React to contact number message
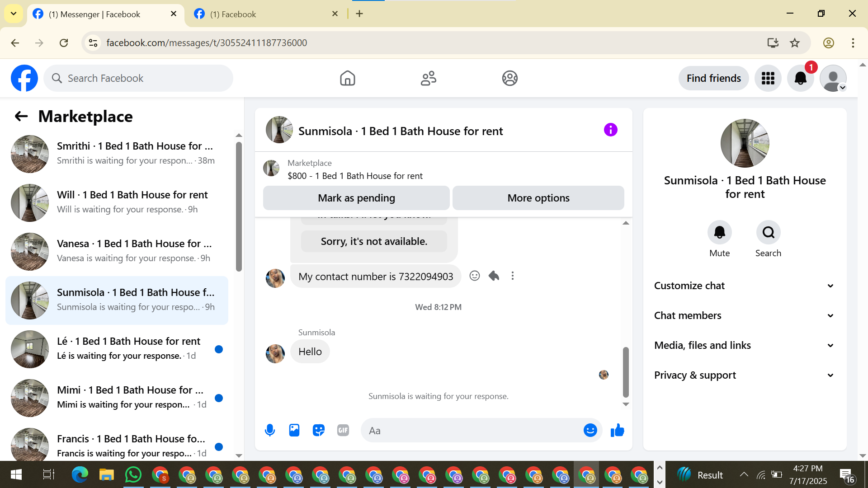 pos(474,276)
